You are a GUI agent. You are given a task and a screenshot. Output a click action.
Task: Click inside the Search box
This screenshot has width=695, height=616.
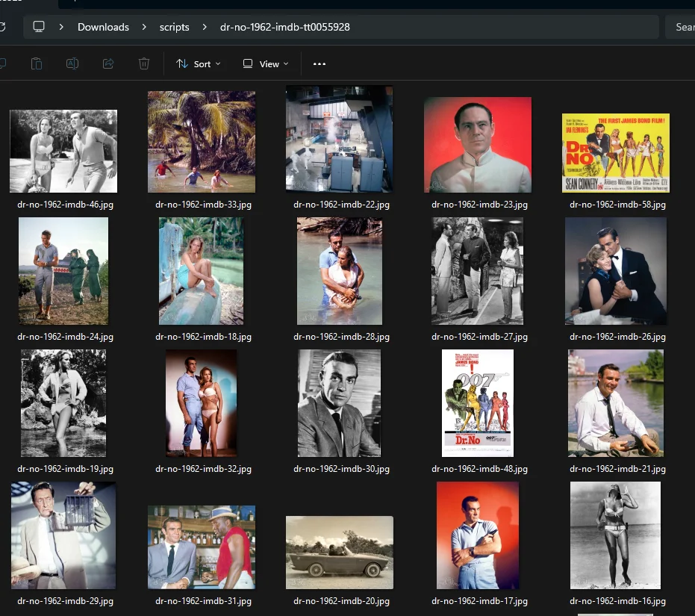(682, 27)
